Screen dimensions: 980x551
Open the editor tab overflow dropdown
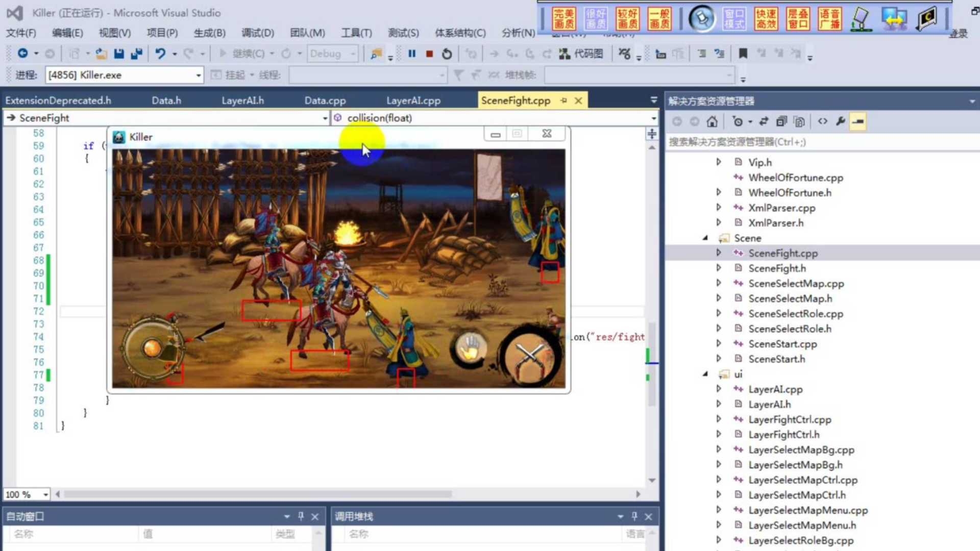tap(654, 100)
